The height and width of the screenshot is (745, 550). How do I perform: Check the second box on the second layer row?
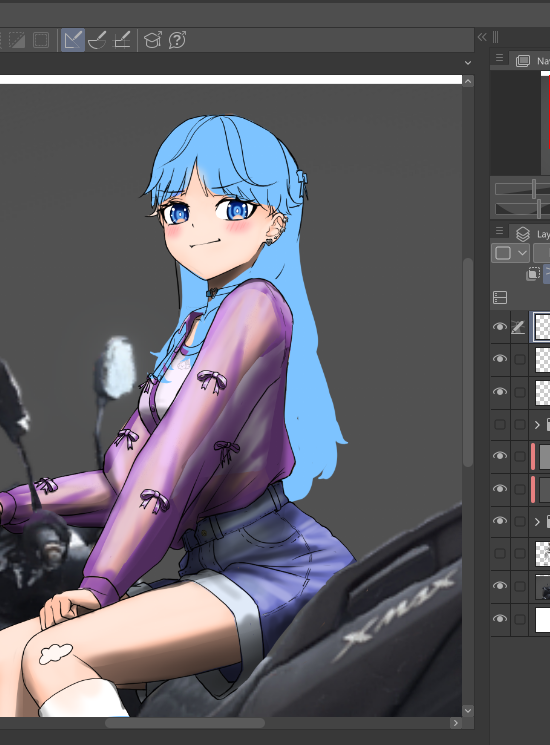click(520, 359)
